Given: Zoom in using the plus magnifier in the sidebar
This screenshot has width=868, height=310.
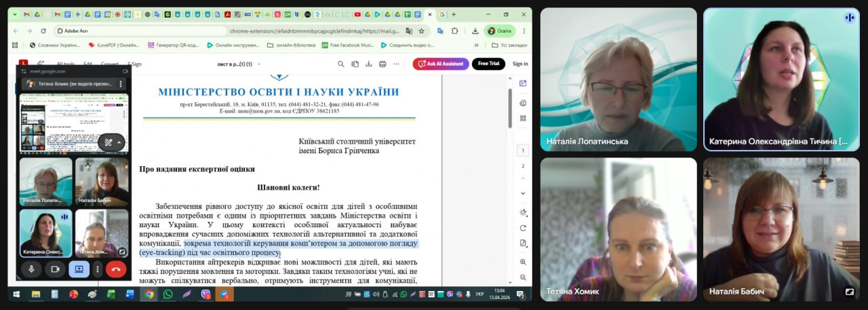Looking at the screenshot, I should tap(523, 262).
